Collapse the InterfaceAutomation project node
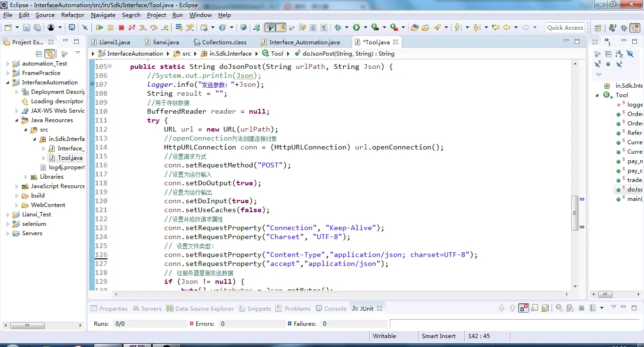Screen dimensions: 644x347 coord(8,83)
